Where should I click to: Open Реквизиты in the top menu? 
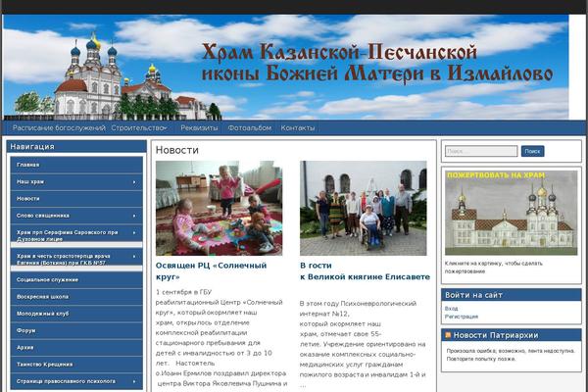pos(199,128)
